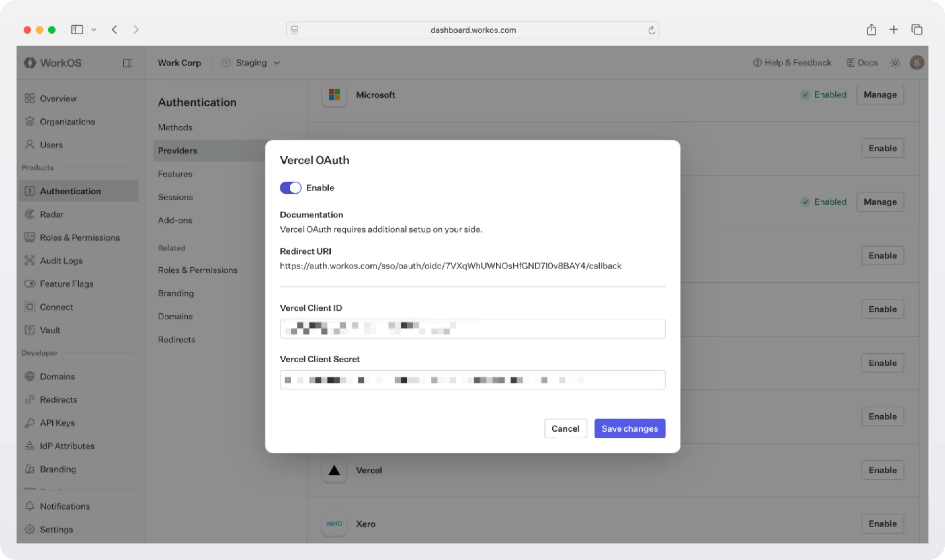This screenshot has height=560, width=945.
Task: Select Vault in the Products sidebar
Action: 50,330
